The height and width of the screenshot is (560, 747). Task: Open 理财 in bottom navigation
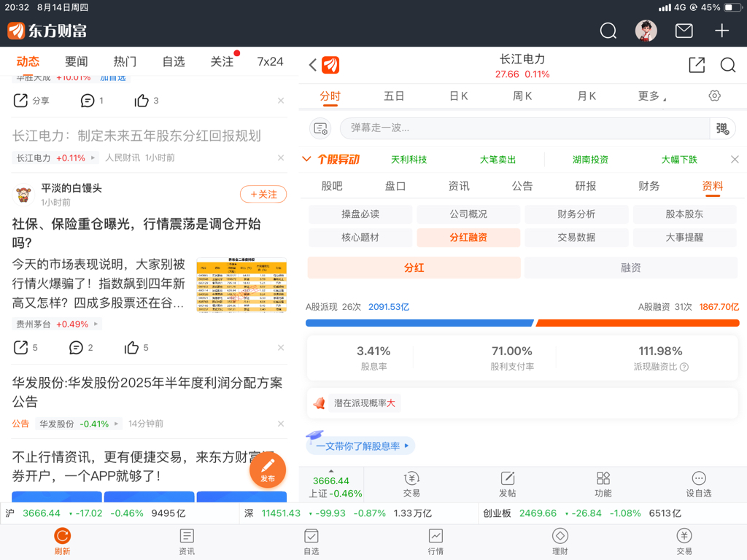560,542
